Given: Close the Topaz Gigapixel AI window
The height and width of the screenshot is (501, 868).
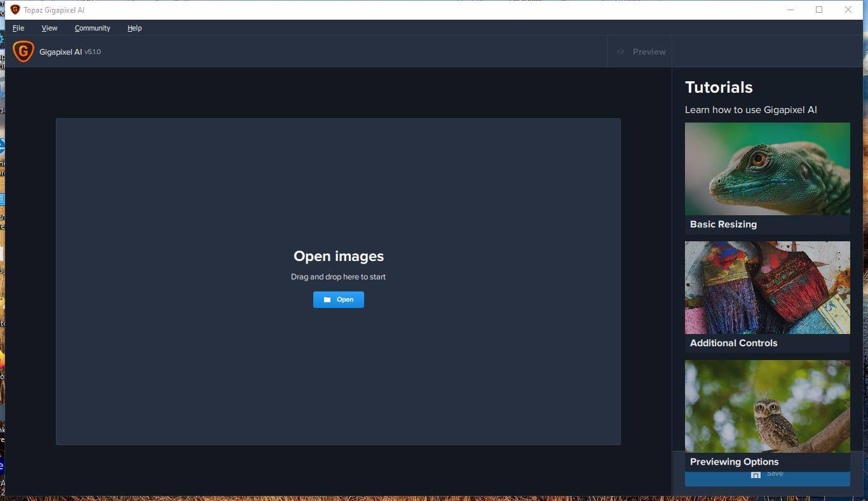Looking at the screenshot, I should click(x=848, y=10).
